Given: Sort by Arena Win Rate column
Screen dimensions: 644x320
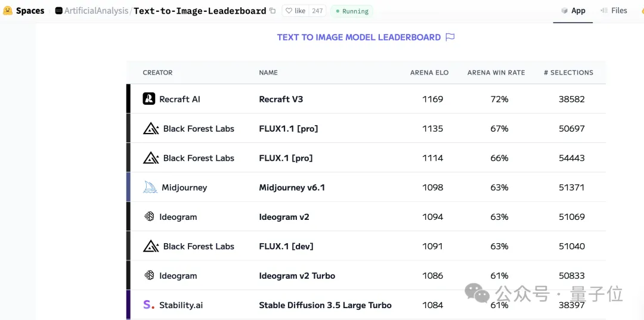Looking at the screenshot, I should tap(496, 73).
